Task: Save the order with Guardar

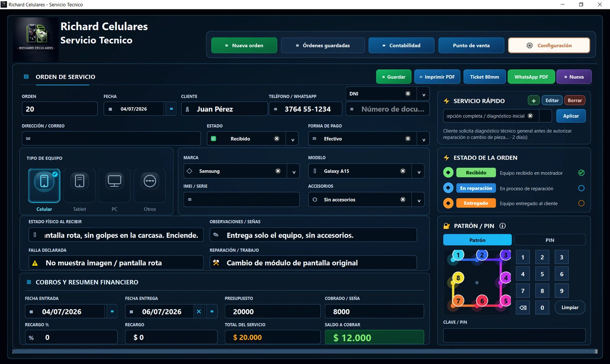Action: (394, 77)
